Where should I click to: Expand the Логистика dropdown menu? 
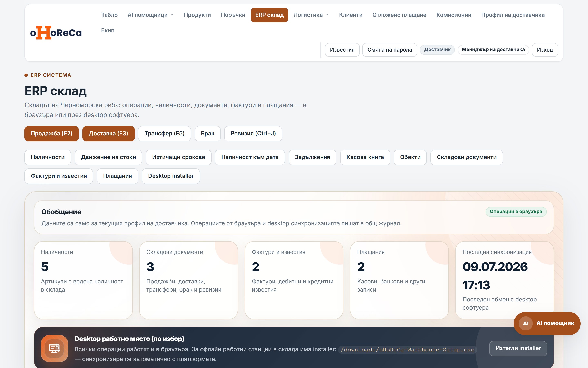click(x=311, y=15)
